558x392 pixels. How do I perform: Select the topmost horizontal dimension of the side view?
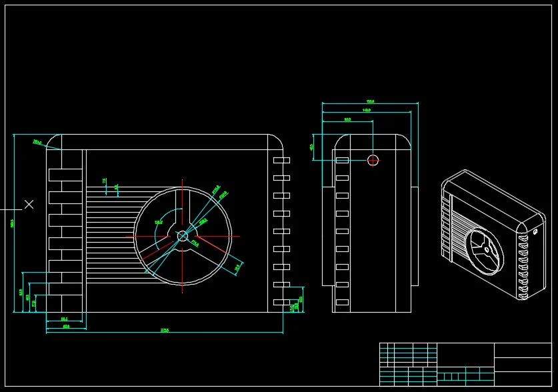(x=370, y=101)
